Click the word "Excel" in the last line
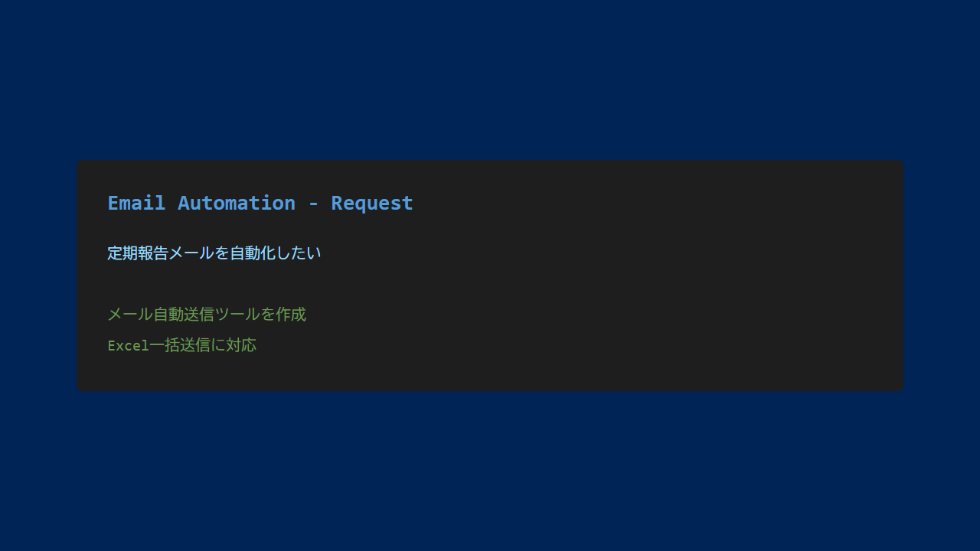 tap(128, 346)
